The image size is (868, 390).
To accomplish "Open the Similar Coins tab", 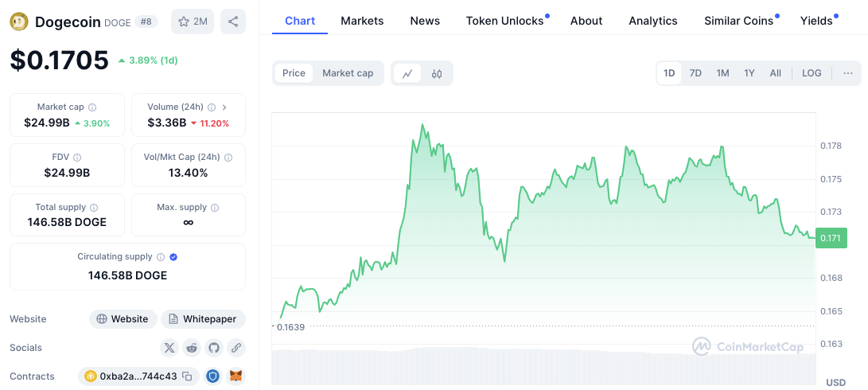I will 739,21.
